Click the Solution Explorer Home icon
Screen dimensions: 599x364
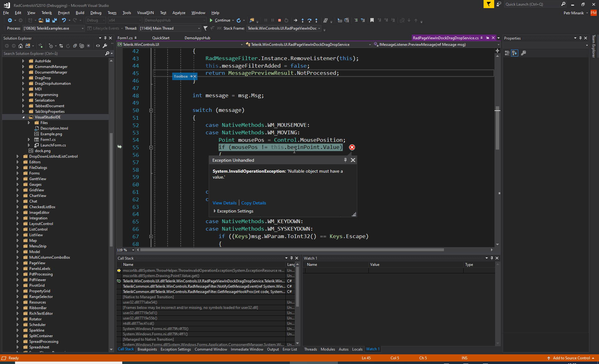coord(21,46)
